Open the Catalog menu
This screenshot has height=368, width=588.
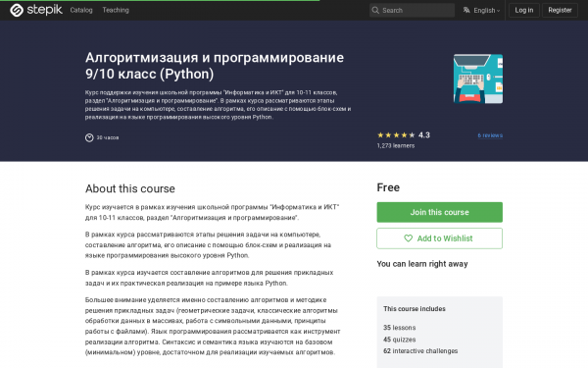click(x=81, y=10)
